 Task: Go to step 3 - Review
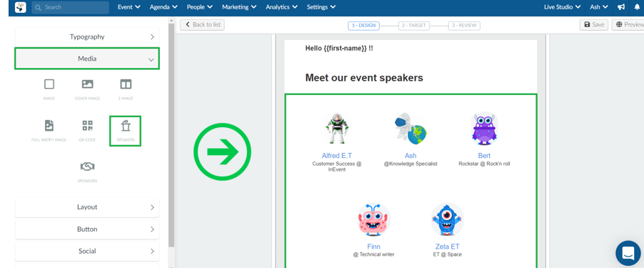464,26
